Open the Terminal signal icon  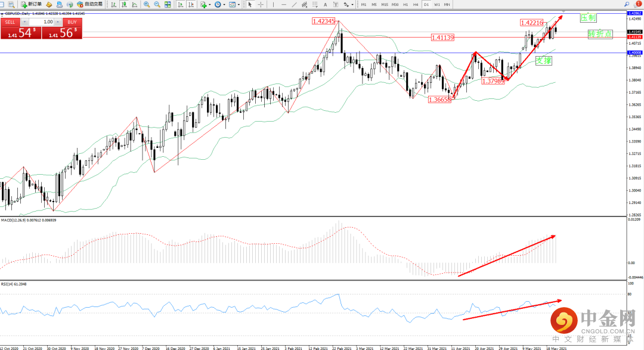click(x=70, y=5)
